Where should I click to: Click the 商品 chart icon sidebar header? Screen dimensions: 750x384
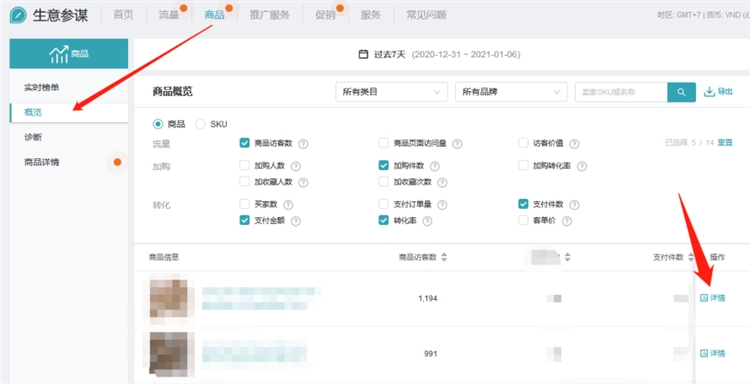pyautogui.click(x=69, y=54)
